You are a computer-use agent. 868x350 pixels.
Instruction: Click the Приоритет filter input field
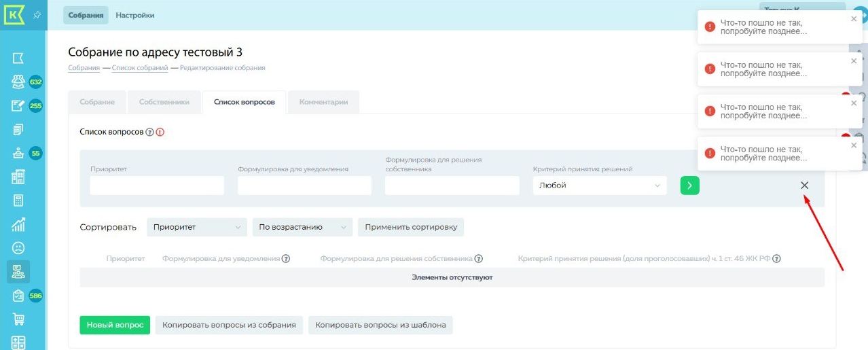tap(157, 186)
